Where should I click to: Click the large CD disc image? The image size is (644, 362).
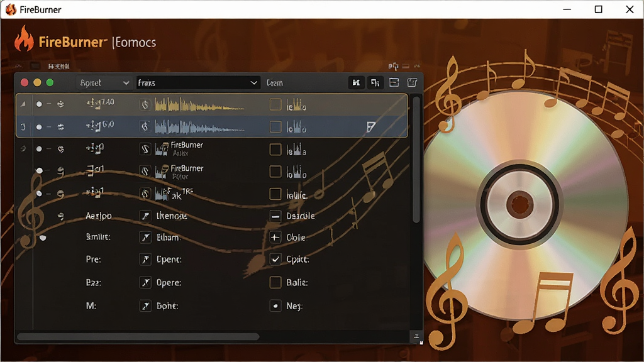point(521,204)
